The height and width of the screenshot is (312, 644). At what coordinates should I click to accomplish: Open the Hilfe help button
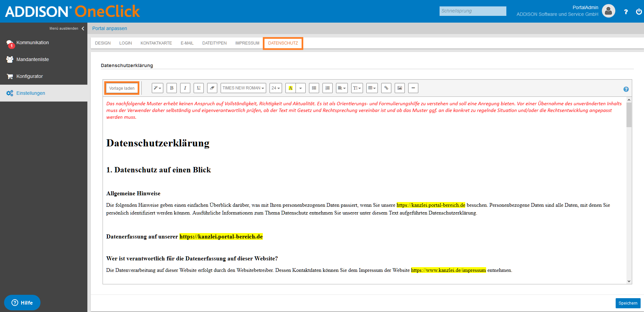[22, 303]
